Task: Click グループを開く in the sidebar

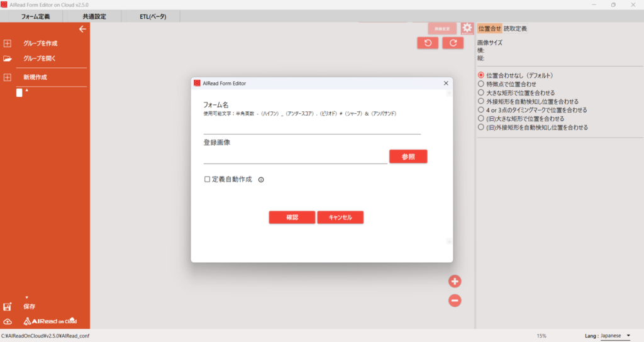Action: pyautogui.click(x=40, y=58)
